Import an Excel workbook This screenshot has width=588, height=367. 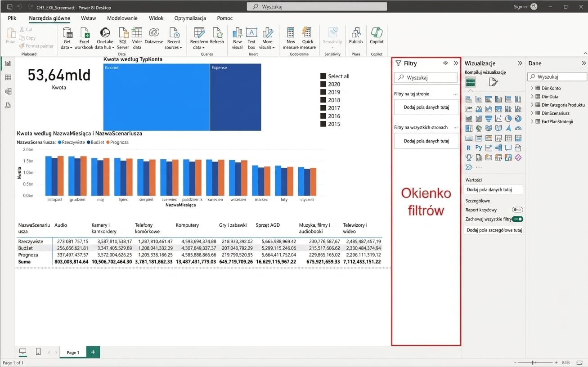[84, 39]
